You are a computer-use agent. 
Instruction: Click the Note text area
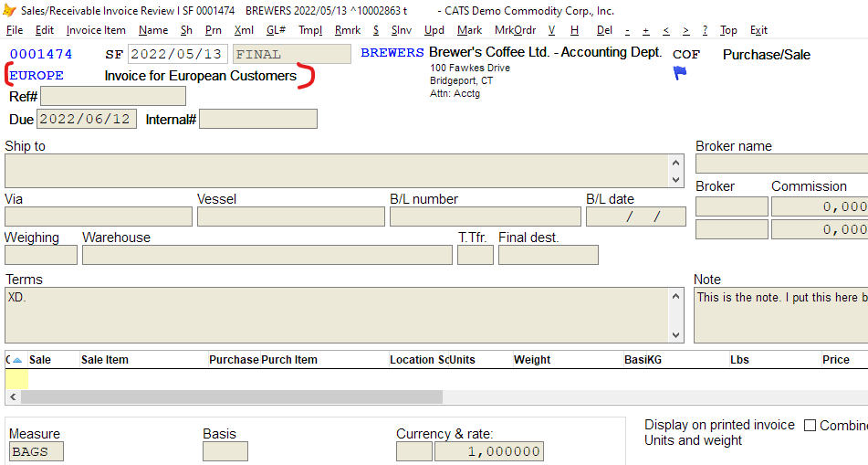pos(780,315)
